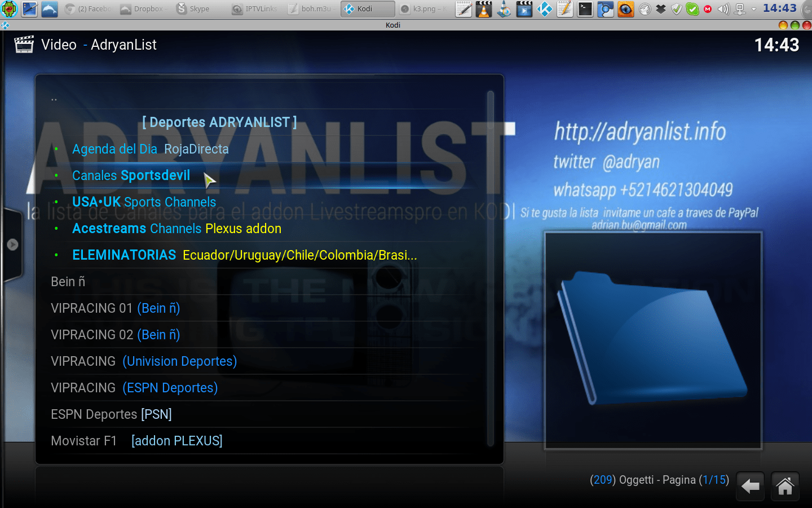This screenshot has width=812, height=508.
Task: Launch the notepad text editor icon
Action: point(464,9)
